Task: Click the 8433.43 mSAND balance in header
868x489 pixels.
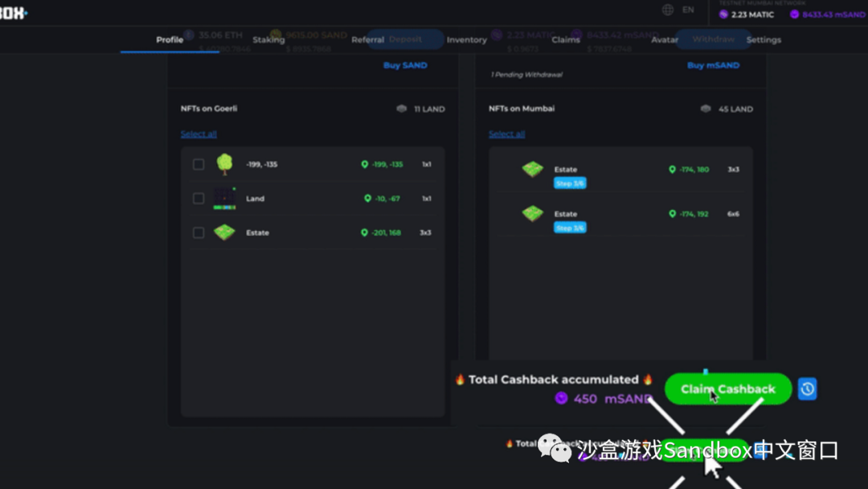Action: tap(833, 14)
